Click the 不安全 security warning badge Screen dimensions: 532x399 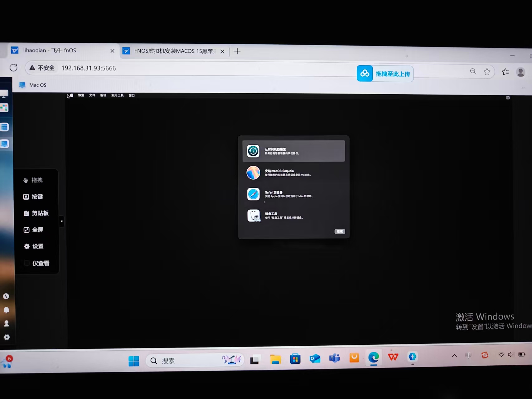tap(42, 68)
